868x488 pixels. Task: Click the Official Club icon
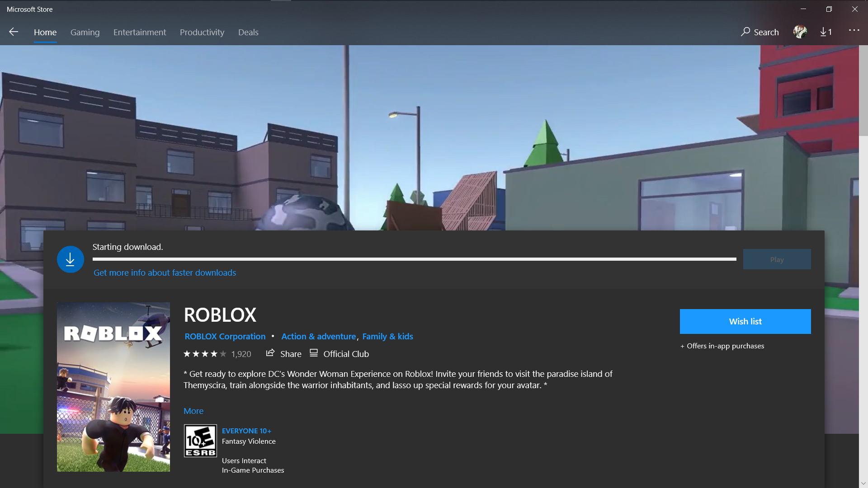pos(314,353)
